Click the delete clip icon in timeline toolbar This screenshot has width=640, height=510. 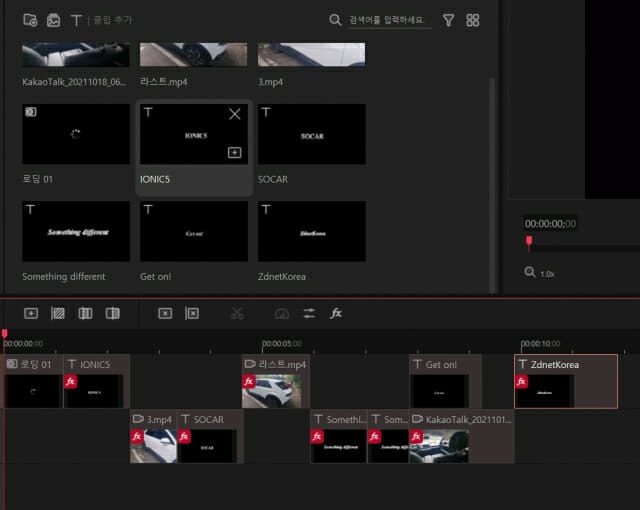tap(165, 313)
